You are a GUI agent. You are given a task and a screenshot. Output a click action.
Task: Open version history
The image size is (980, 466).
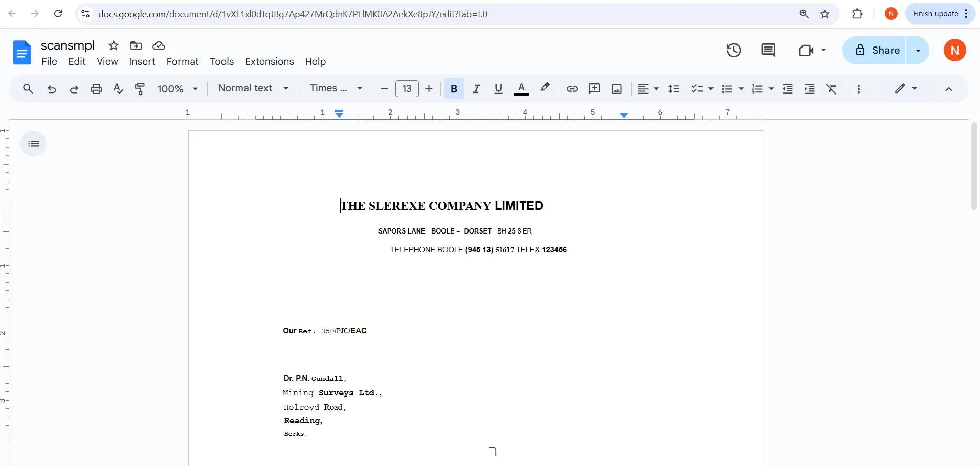pos(733,50)
